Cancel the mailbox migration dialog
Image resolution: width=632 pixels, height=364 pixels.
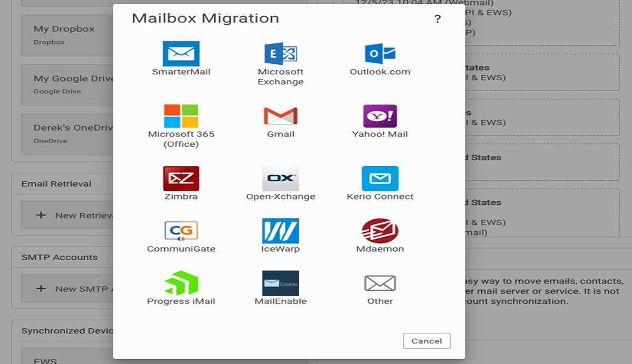click(427, 341)
